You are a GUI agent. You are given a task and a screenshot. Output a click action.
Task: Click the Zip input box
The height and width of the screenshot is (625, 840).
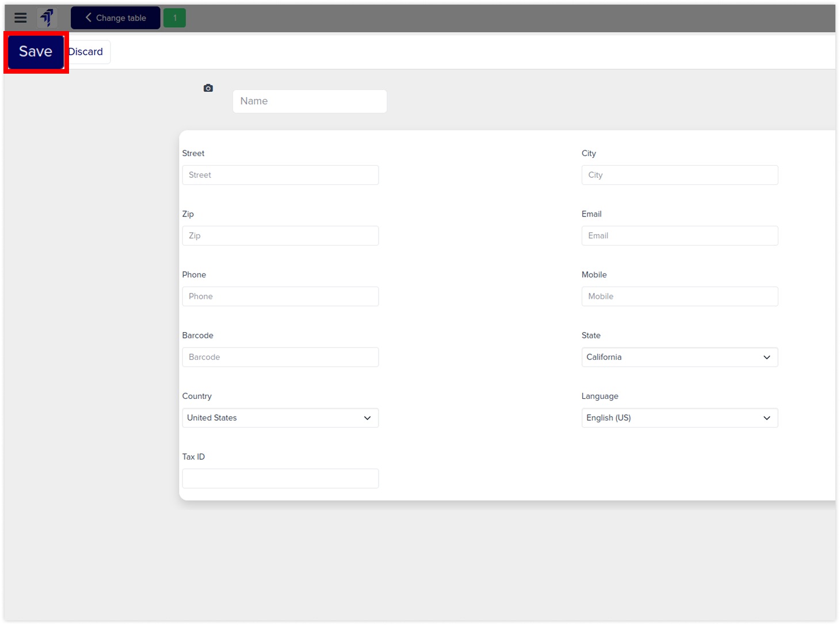[280, 236]
